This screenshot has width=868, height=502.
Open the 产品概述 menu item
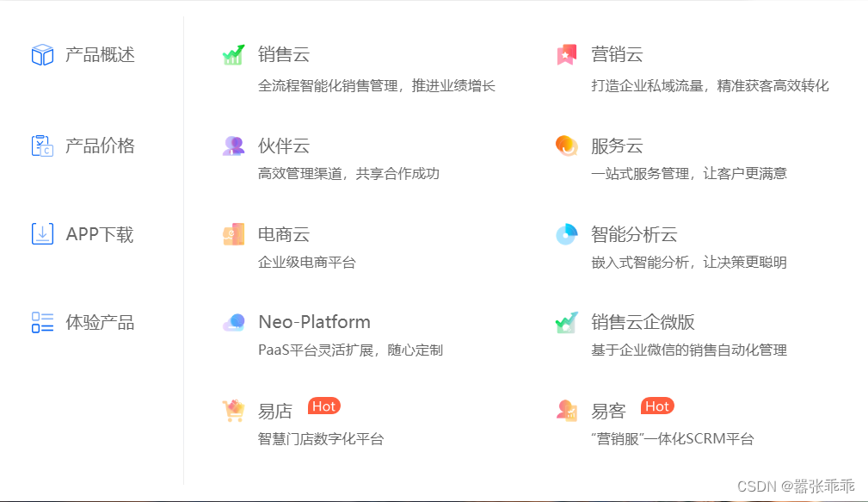point(99,53)
